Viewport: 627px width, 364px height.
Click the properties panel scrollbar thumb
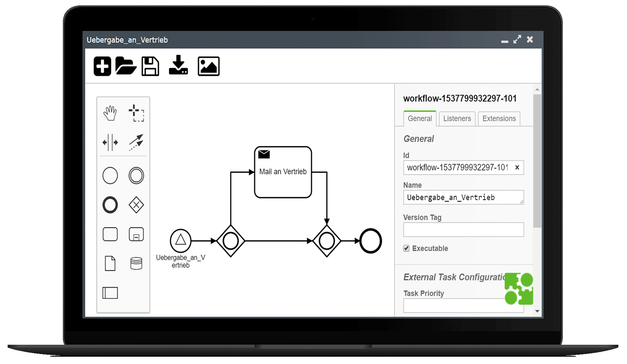537,161
